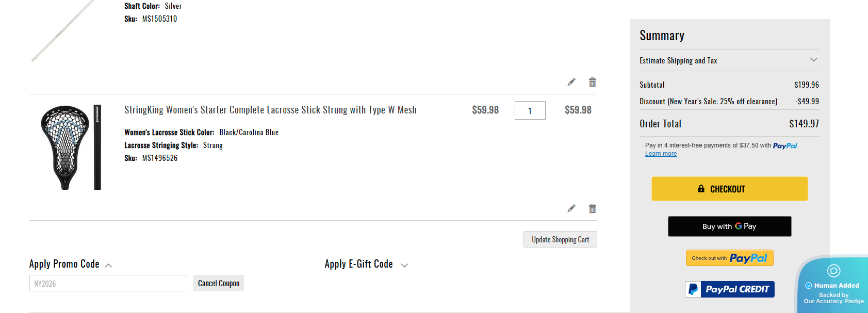
Task: Click the trash icon for StringKing stick
Action: click(593, 208)
